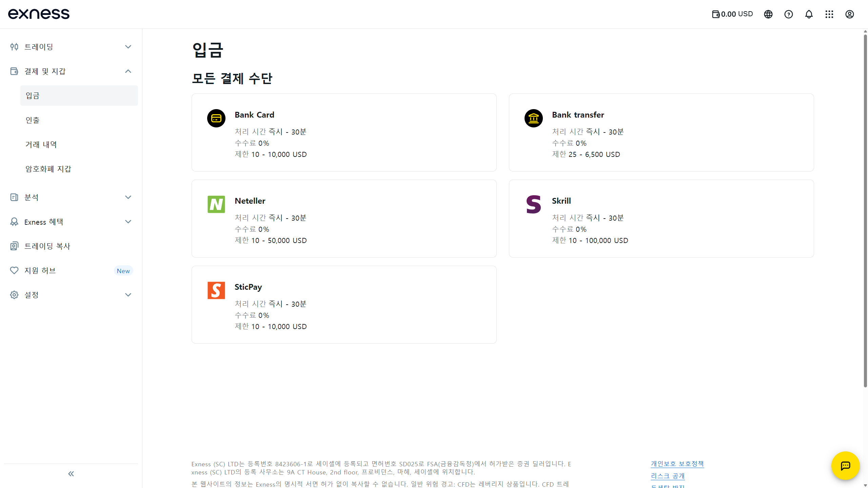This screenshot has height=488, width=868.
Task: Open the 거래 내역 menu item
Action: [x=79, y=144]
